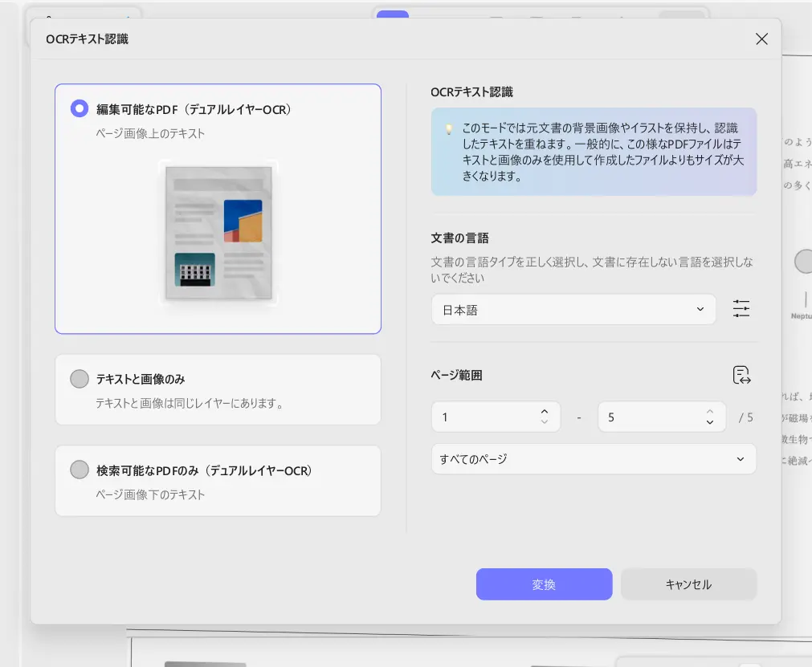This screenshot has height=667, width=812.
Task: Click the 変換 button
Action: pos(544,584)
